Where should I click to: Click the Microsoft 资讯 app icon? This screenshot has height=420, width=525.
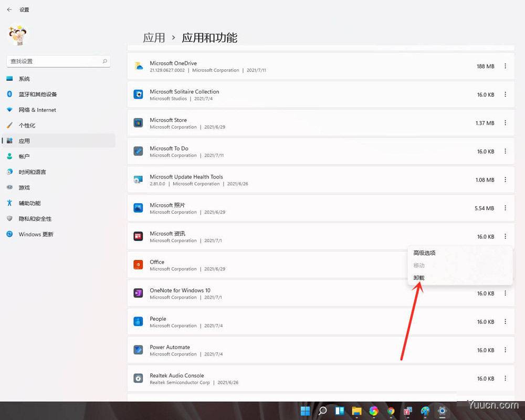click(x=138, y=236)
